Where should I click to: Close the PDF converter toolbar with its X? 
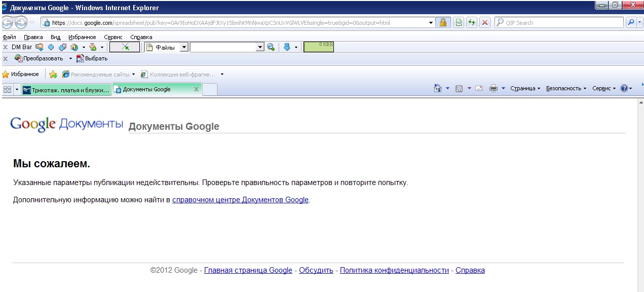point(5,58)
